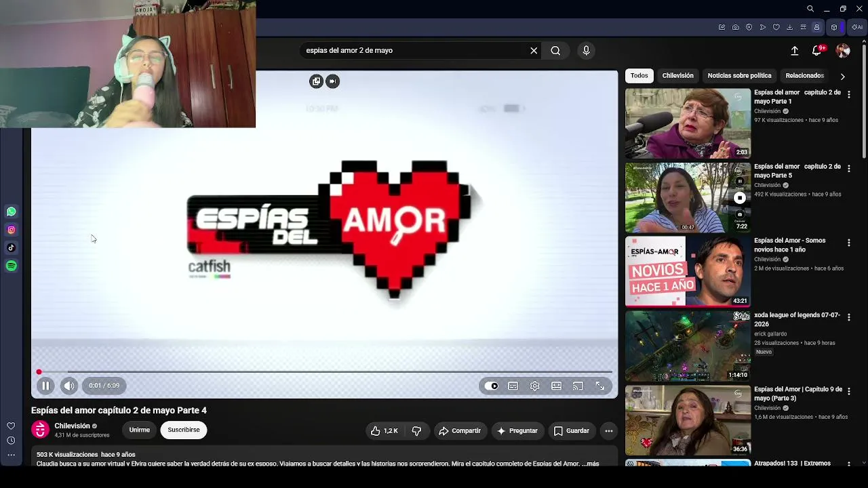Switch the player to theater mode
This screenshot has height=488, width=868.
[x=557, y=386]
